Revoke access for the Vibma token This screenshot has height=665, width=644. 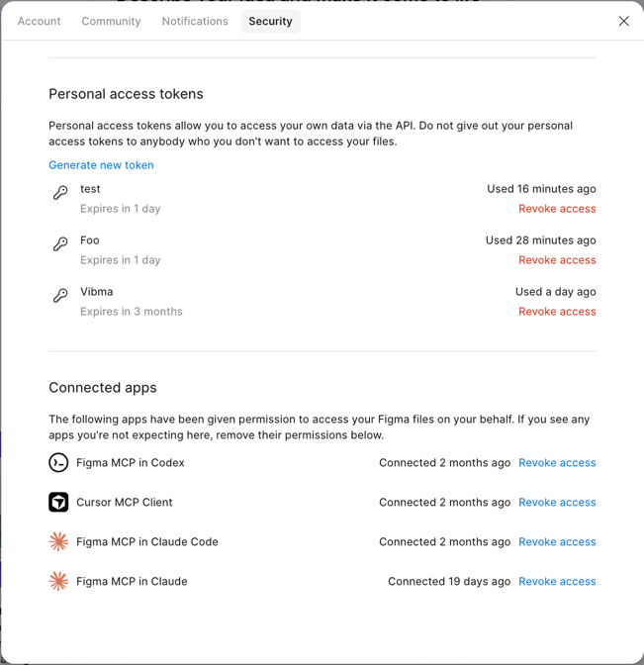(557, 312)
